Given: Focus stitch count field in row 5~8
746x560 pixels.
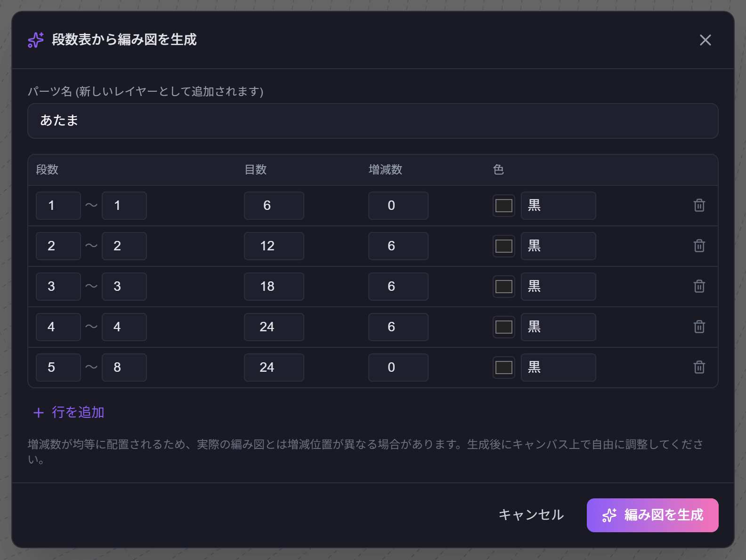Looking at the screenshot, I should (x=274, y=368).
